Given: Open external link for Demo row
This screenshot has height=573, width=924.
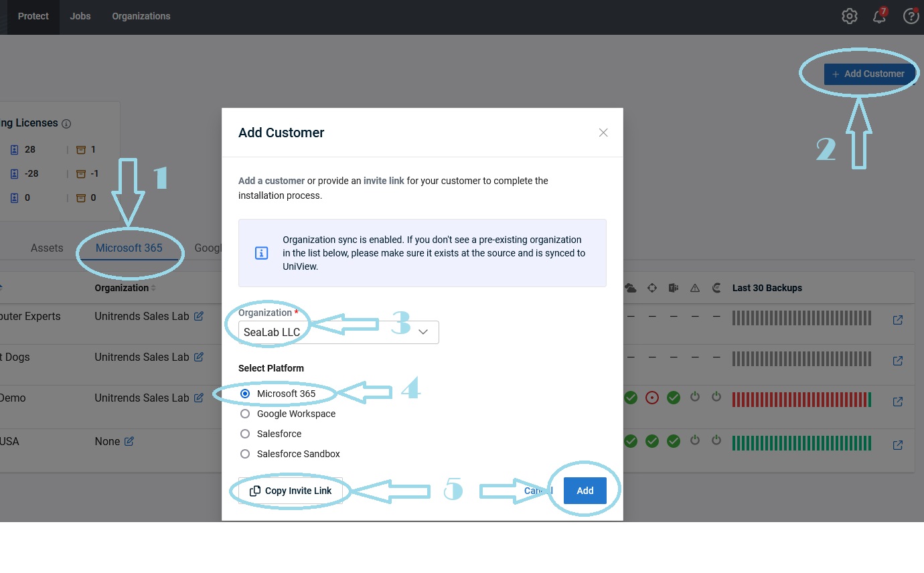Looking at the screenshot, I should 898,402.
